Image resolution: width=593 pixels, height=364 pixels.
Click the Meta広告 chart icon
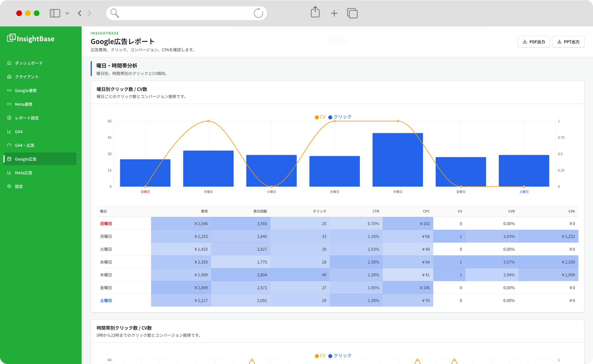(x=9, y=173)
